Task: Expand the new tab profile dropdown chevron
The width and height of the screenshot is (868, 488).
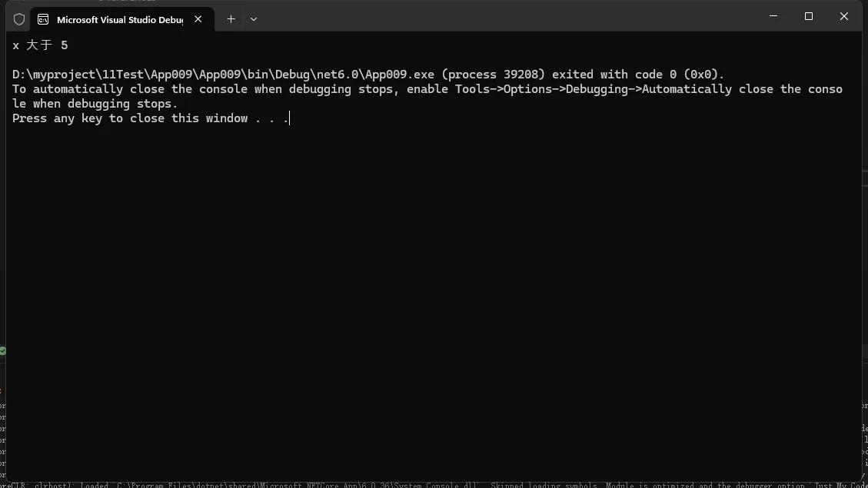Action: (254, 18)
